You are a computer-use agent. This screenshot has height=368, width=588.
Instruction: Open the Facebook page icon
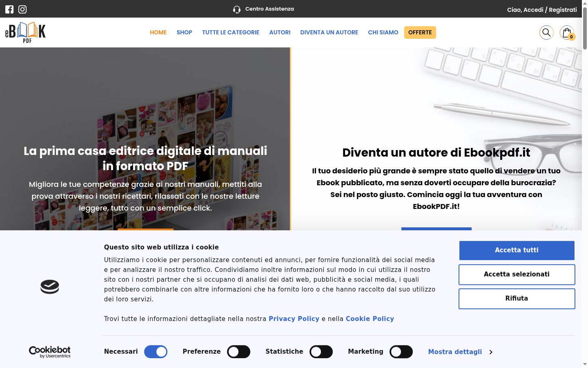[9, 9]
